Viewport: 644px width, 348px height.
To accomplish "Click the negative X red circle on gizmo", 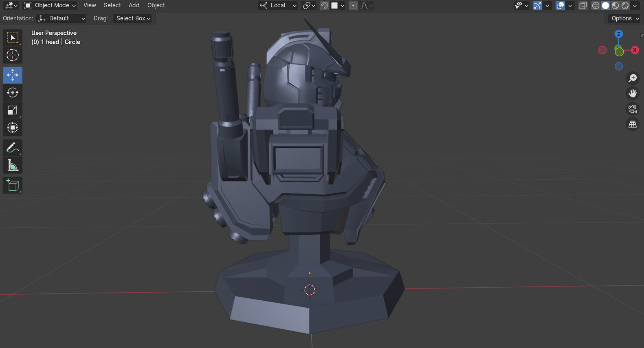I will coord(602,50).
